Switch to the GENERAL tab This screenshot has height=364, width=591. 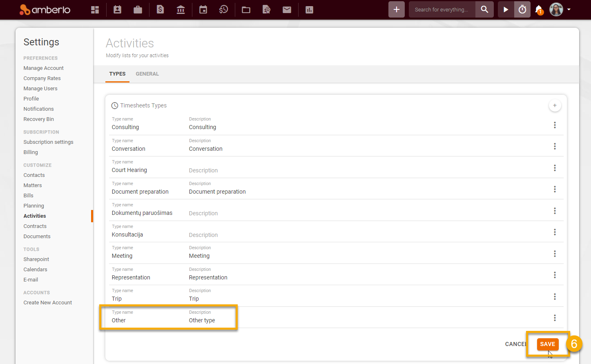pyautogui.click(x=147, y=74)
